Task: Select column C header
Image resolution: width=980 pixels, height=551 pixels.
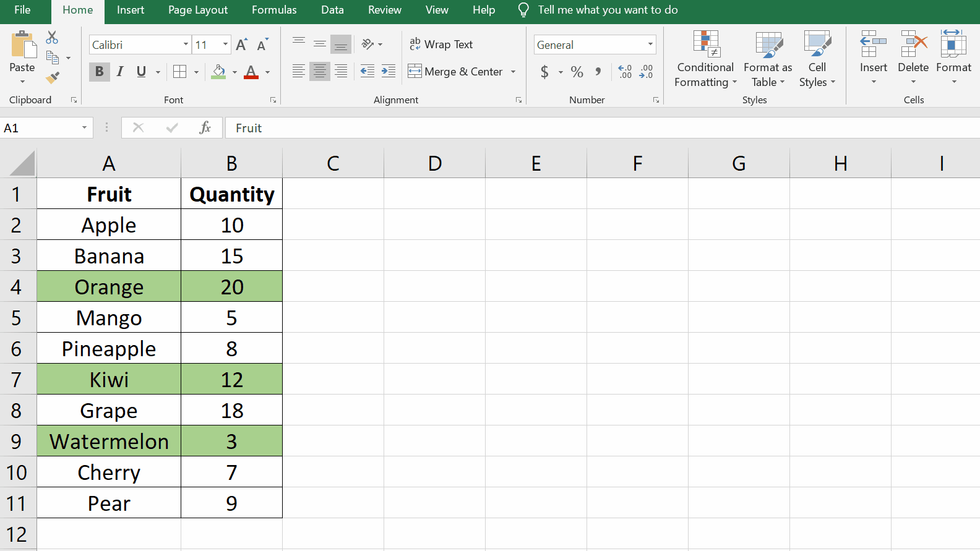Action: [333, 163]
